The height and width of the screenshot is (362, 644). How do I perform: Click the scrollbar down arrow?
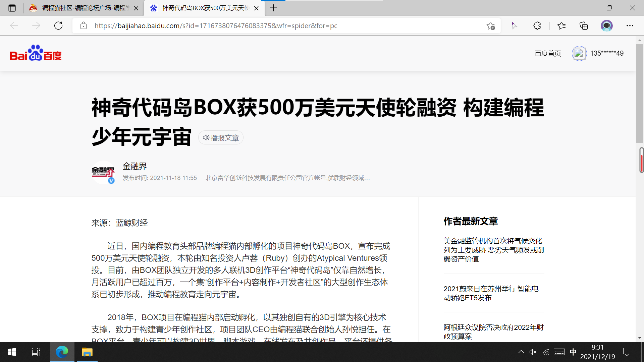pos(640,338)
